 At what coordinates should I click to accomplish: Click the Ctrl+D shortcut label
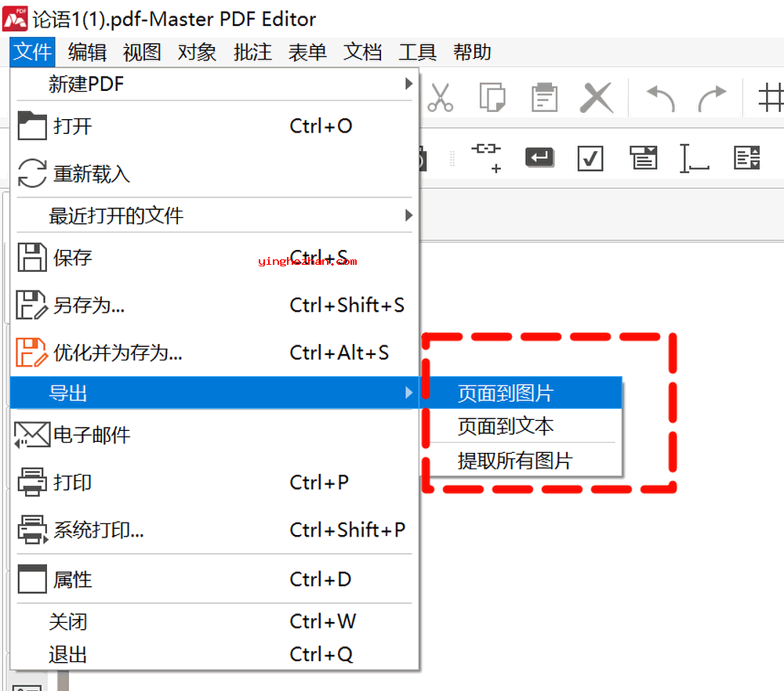(321, 579)
